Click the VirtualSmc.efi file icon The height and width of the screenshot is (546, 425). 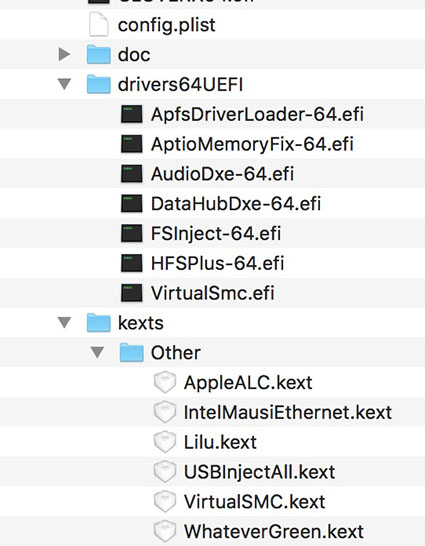point(132,293)
